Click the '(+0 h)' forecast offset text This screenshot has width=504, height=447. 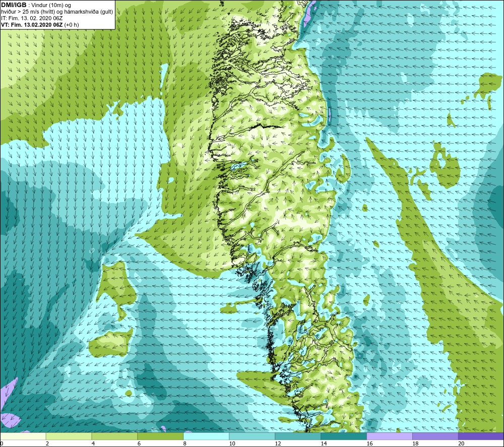click(x=72, y=25)
